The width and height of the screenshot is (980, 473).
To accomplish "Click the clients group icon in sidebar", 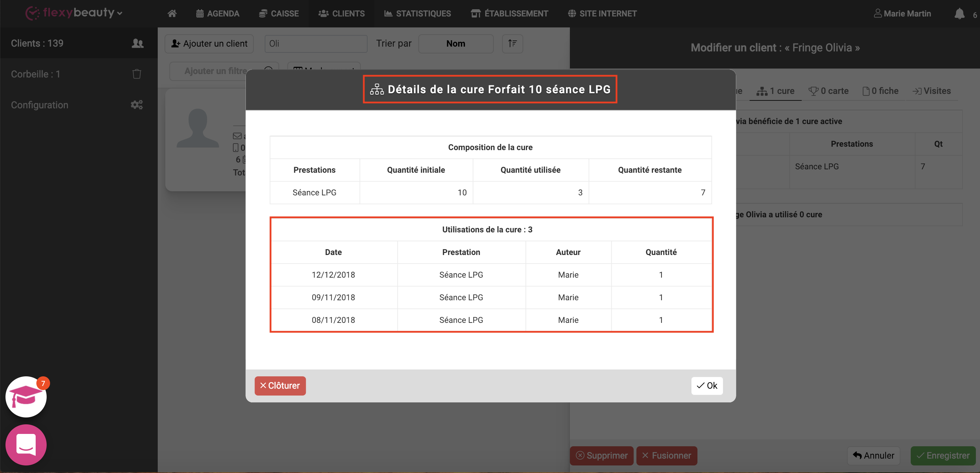I will 138,43.
